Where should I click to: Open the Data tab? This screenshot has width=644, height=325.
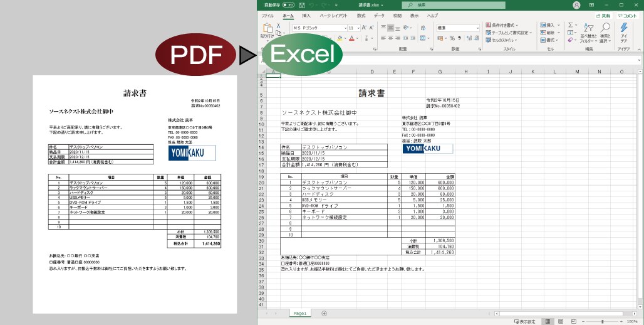[379, 16]
